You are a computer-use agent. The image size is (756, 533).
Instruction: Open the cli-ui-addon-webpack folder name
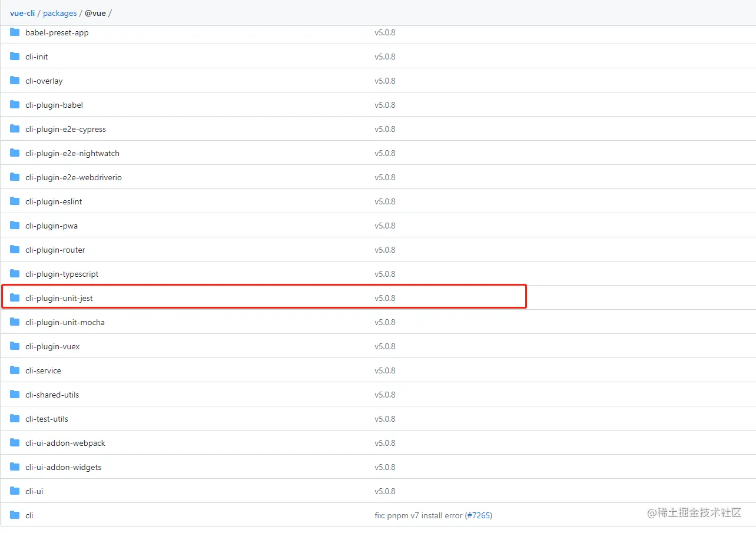pos(65,443)
